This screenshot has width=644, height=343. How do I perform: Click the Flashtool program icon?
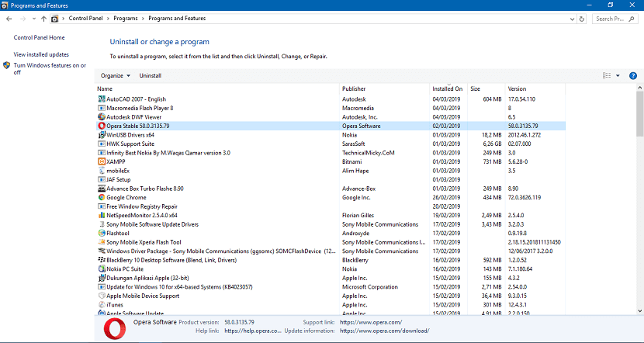(x=102, y=234)
